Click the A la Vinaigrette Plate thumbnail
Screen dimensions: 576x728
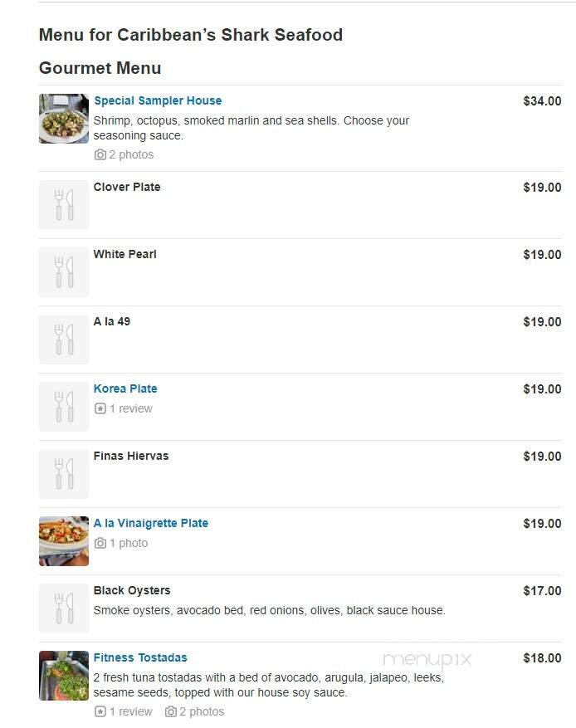coord(64,540)
